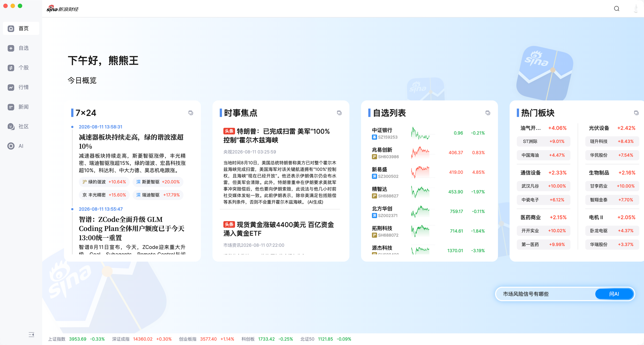
Task: Open the 行情 market sidebar item
Action: (21, 87)
